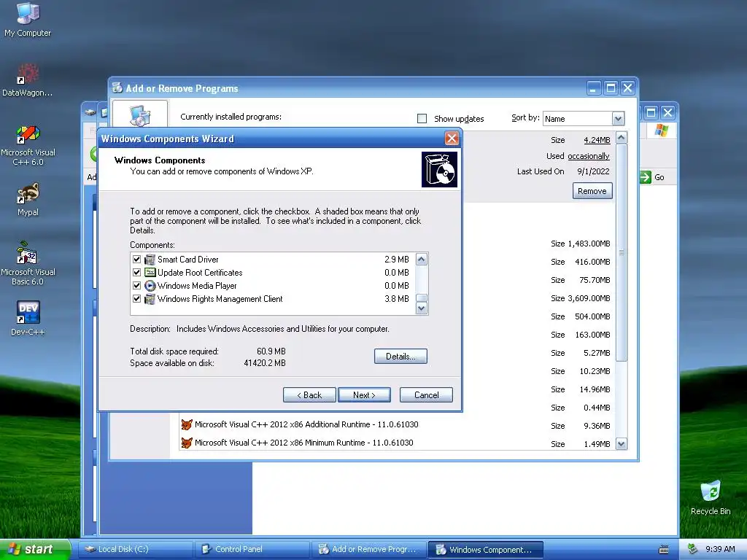Switch to Local Disk (C:) taskbar item
This screenshot has height=560, width=747.
coord(136,549)
